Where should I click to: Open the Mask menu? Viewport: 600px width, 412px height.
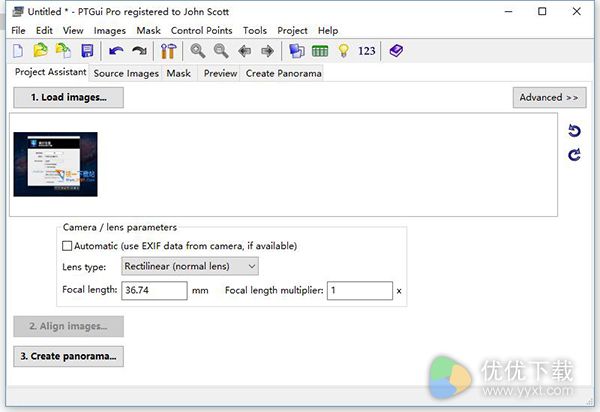(x=148, y=31)
